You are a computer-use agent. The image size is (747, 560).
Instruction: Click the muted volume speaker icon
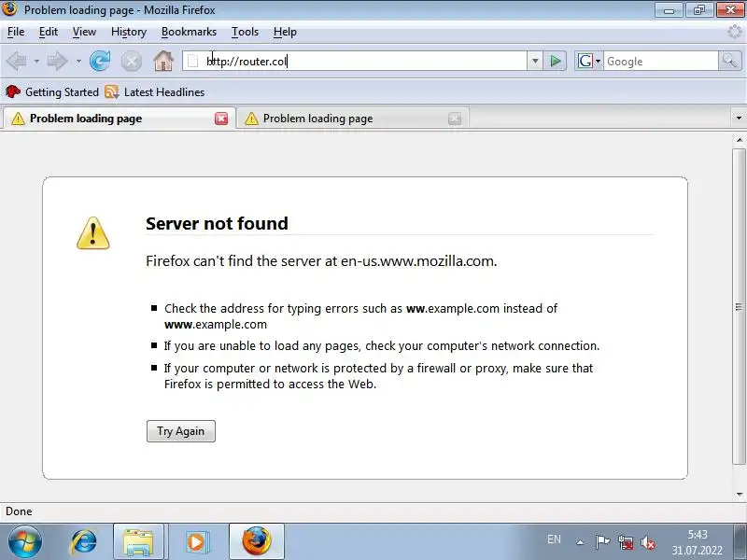tap(648, 542)
